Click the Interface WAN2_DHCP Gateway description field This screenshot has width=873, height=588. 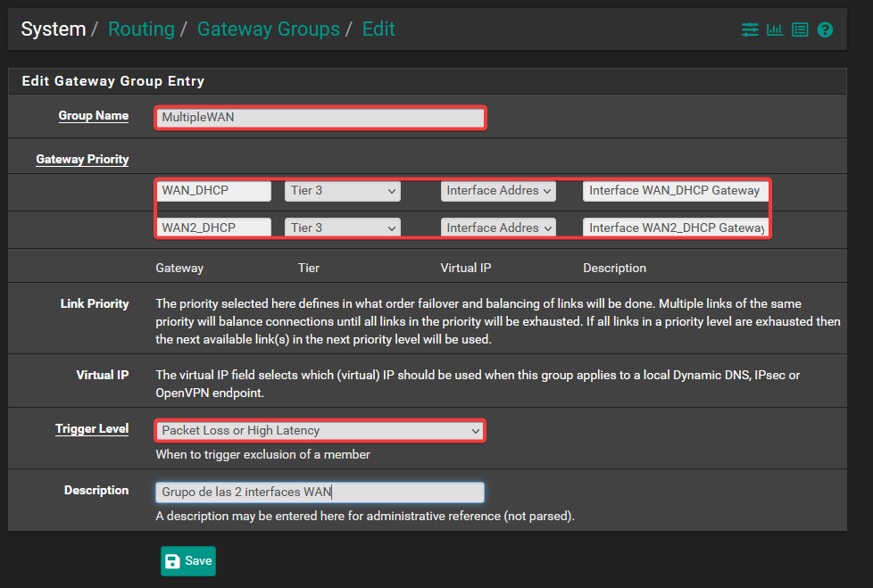tap(675, 228)
